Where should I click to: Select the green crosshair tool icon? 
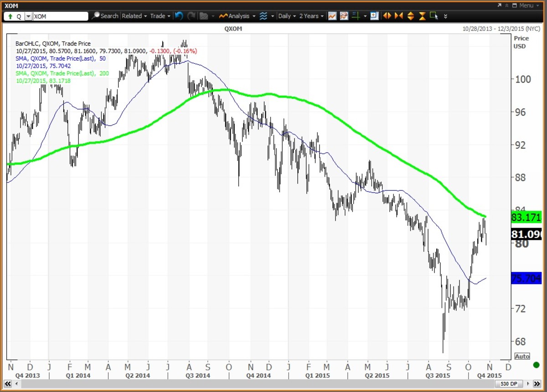356,16
